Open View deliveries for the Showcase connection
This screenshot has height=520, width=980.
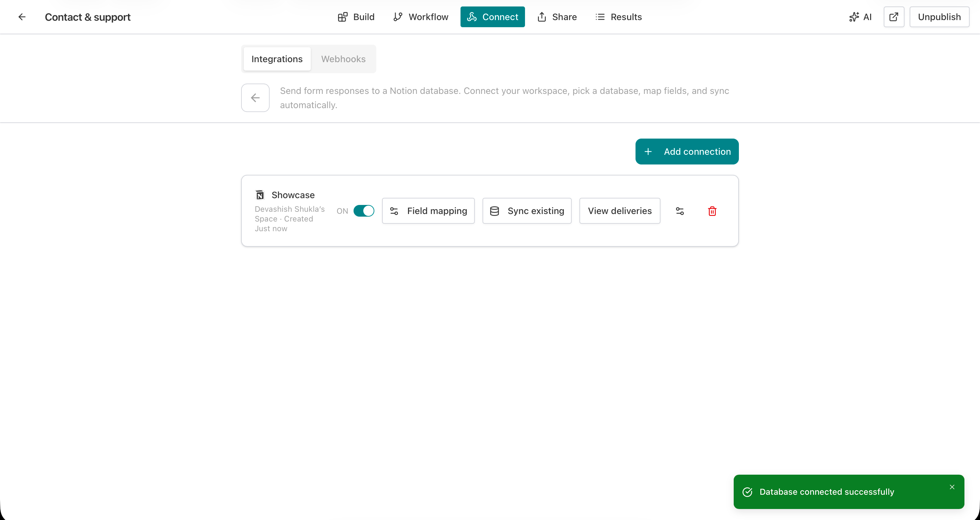point(619,210)
